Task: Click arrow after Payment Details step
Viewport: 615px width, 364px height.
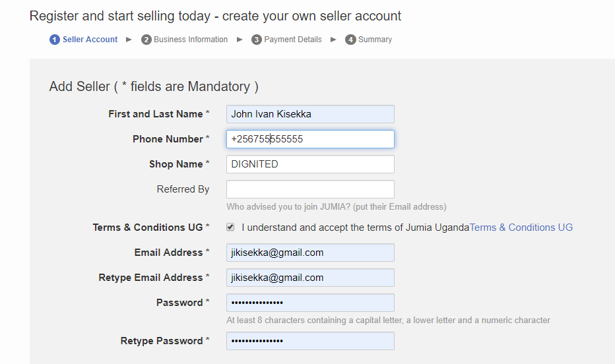Action: pos(333,40)
